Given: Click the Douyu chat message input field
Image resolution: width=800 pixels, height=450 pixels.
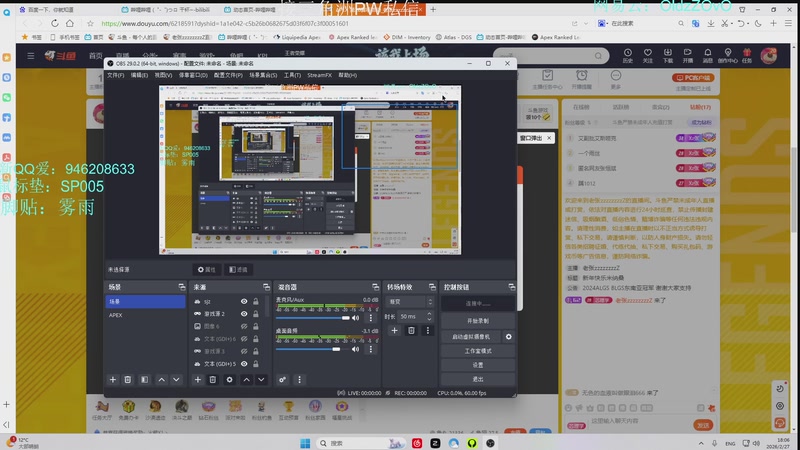Looking at the screenshot, I should 639,421.
